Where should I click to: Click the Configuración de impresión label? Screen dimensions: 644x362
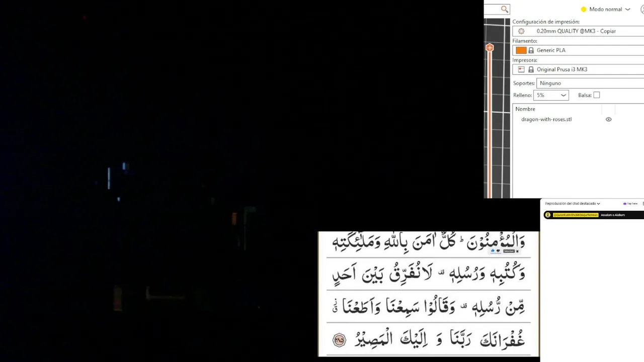pos(546,22)
